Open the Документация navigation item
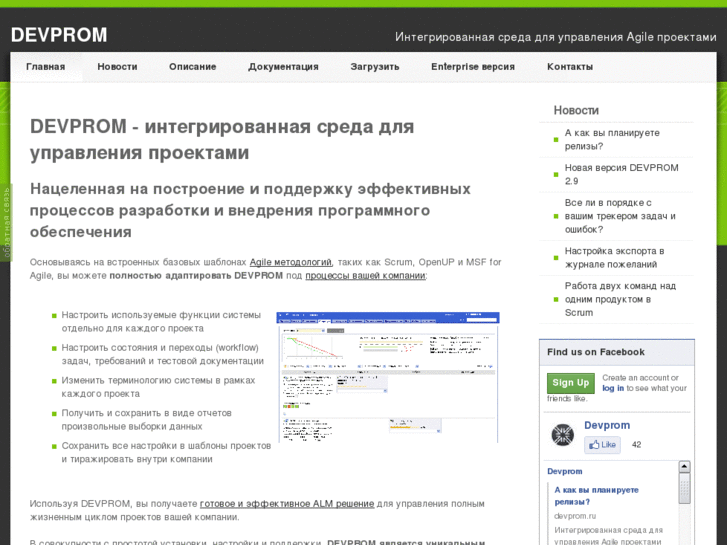Image resolution: width=727 pixels, height=545 pixels. coord(283,67)
